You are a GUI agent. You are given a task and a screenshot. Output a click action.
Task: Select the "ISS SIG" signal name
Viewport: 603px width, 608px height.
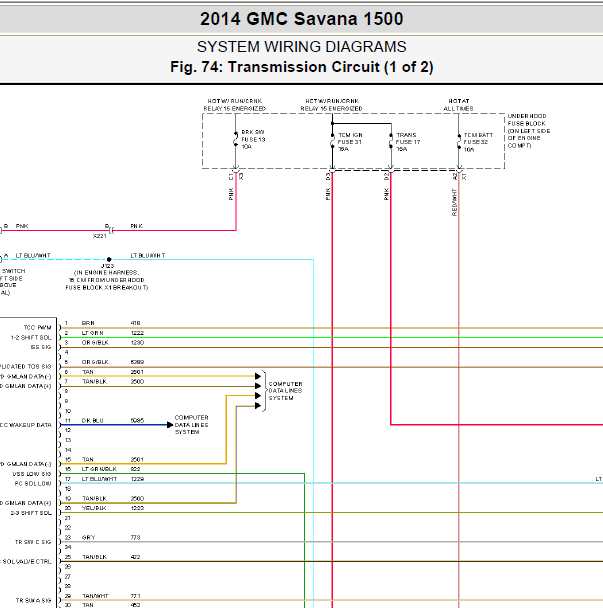[x=41, y=347]
